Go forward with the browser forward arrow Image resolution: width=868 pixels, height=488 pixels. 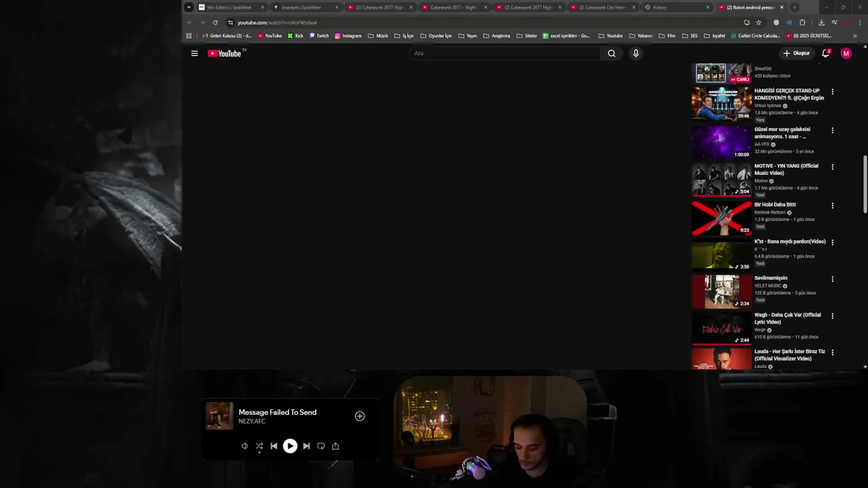click(x=202, y=22)
